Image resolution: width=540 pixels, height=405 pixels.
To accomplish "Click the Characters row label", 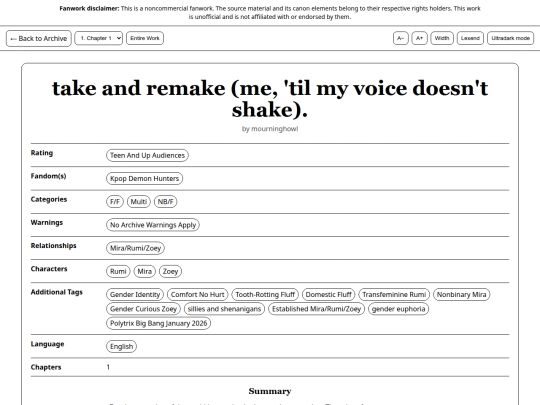I will pyautogui.click(x=49, y=269).
